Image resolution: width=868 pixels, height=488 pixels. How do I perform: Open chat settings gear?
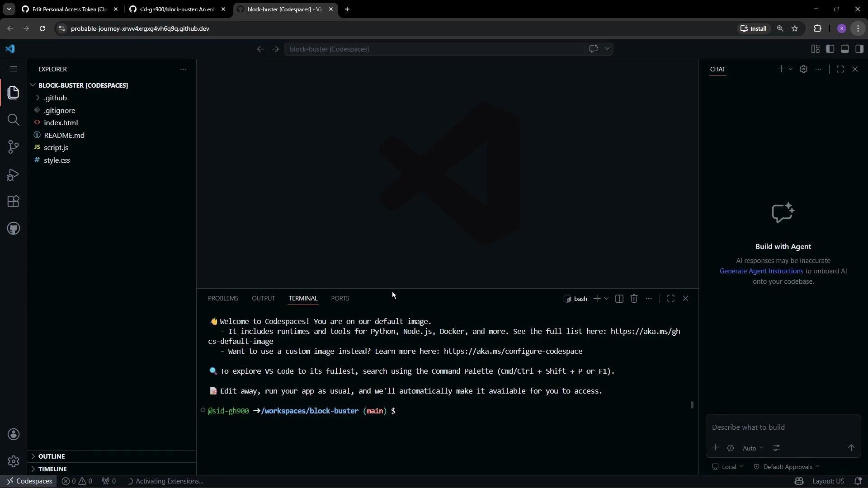click(x=803, y=69)
